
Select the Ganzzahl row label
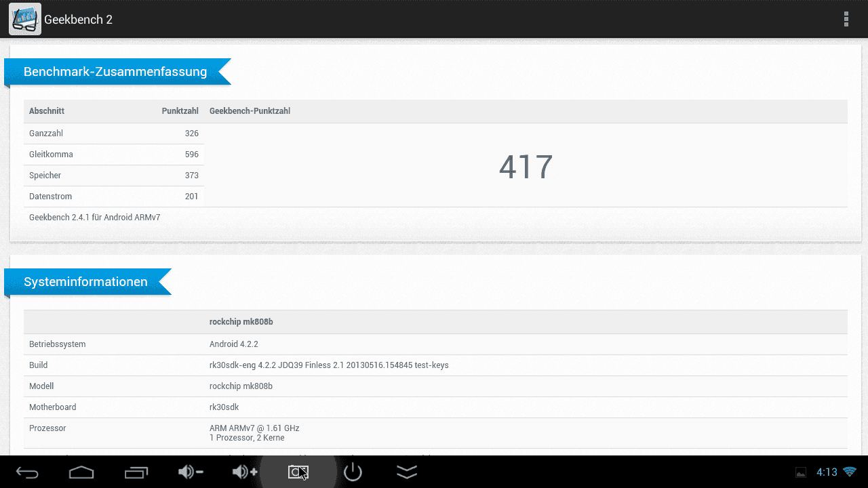[46, 134]
